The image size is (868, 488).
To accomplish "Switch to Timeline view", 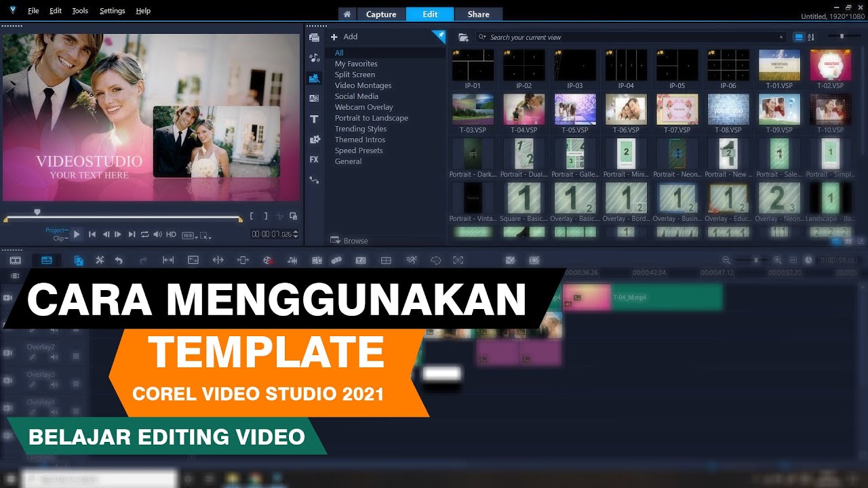I will 47,260.
